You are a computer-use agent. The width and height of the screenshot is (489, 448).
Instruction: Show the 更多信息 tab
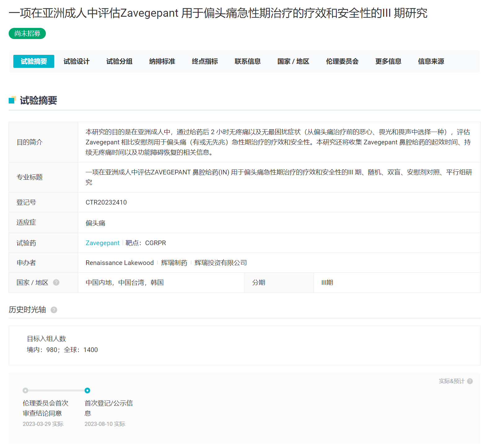click(388, 61)
